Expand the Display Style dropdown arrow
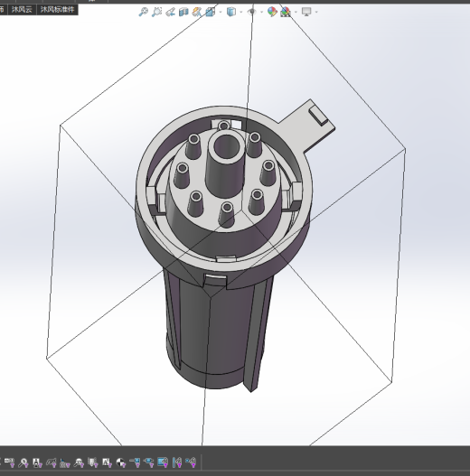 [241, 12]
